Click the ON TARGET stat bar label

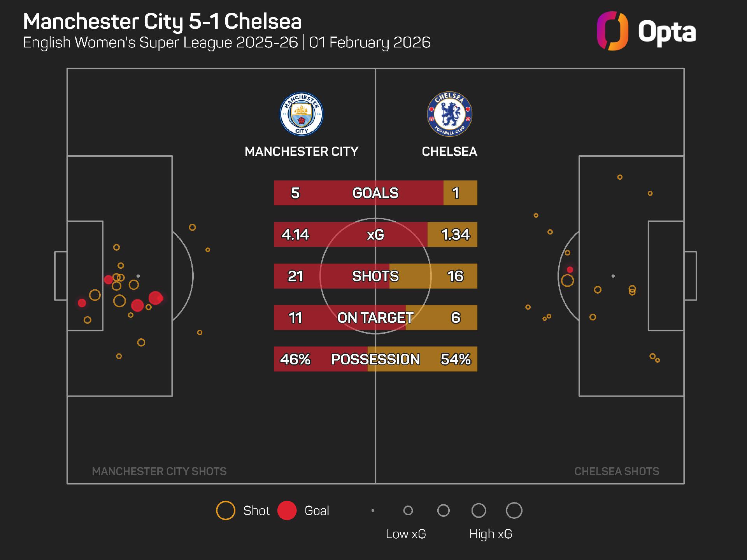click(375, 318)
